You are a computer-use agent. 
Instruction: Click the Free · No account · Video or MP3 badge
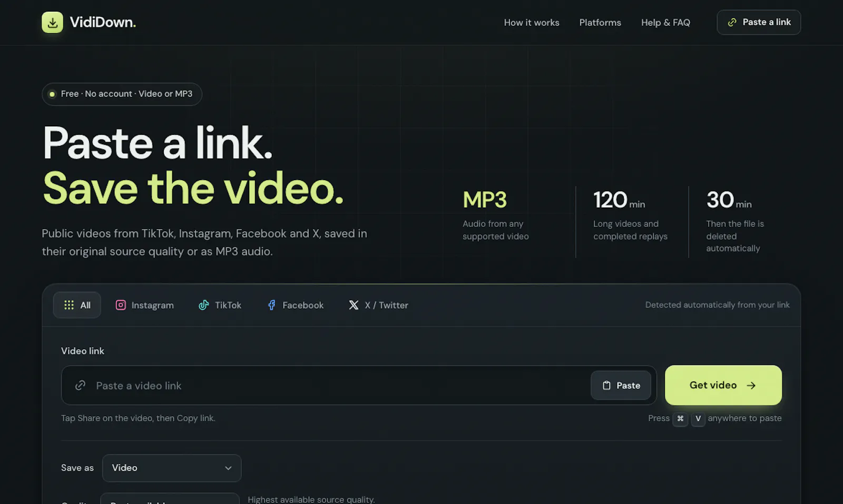click(x=122, y=94)
